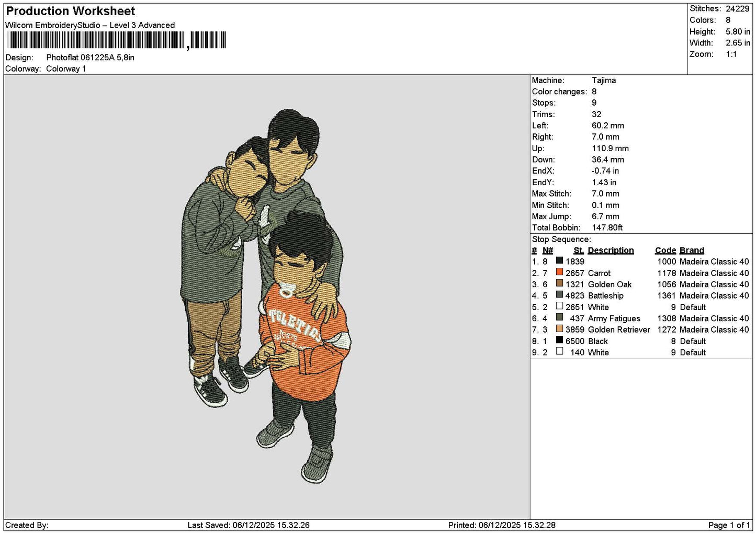This screenshot has width=756, height=534.
Task: Click the code 1308 in Army Fatigues row
Action: tap(667, 319)
